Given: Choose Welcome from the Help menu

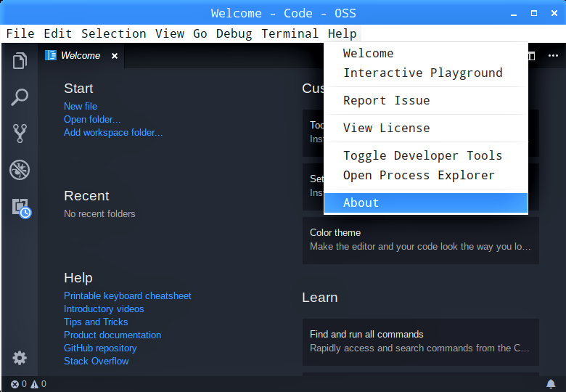Looking at the screenshot, I should coord(426,53).
